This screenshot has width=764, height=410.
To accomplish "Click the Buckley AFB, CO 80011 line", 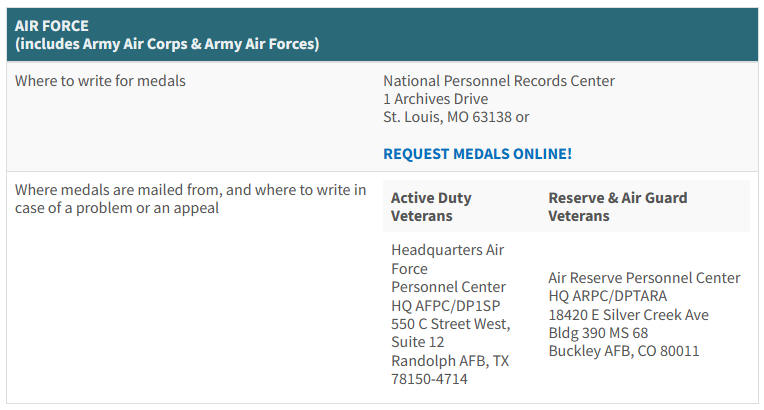I will (624, 351).
